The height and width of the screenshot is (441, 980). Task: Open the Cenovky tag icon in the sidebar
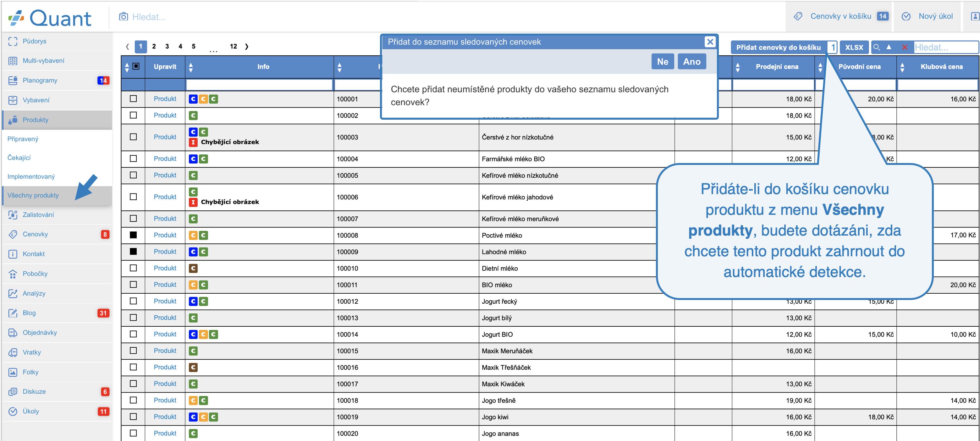(13, 234)
